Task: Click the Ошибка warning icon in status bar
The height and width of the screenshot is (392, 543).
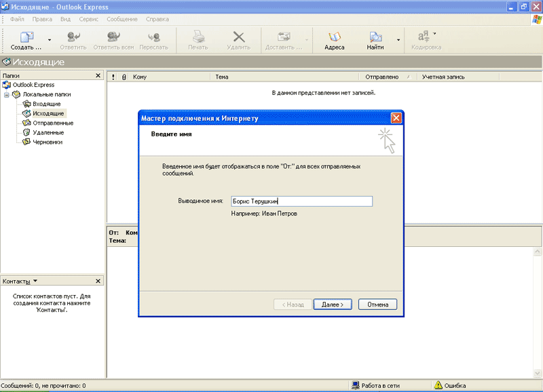Action: point(438,385)
